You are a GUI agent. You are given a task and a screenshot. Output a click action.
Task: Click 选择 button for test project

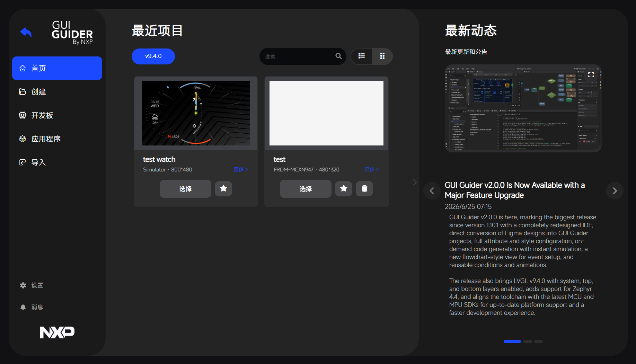[x=306, y=189]
